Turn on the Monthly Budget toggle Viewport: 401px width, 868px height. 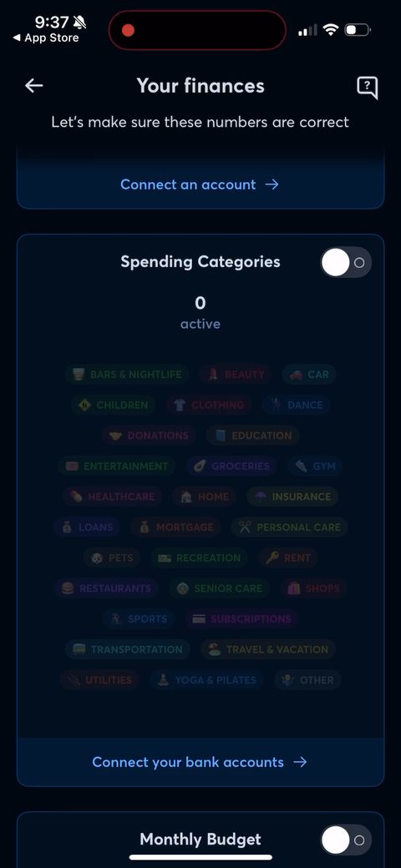(346, 840)
